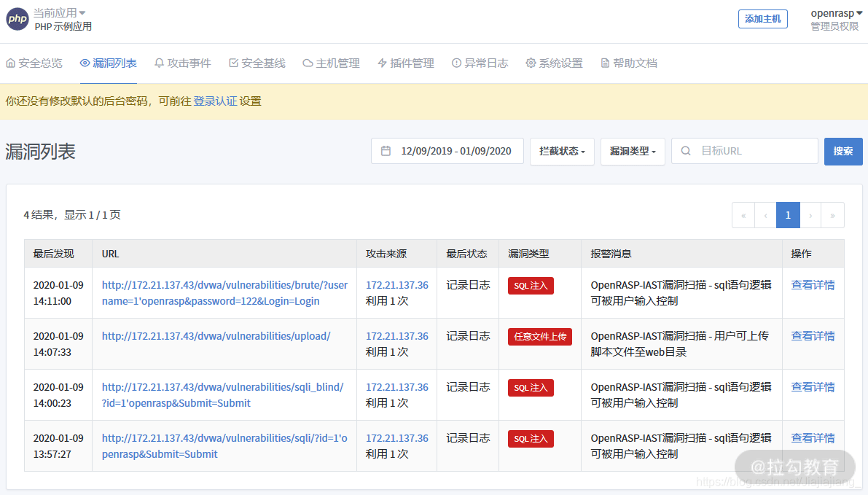Click the 任意文件上传 red badge
868x495 pixels.
pos(540,337)
